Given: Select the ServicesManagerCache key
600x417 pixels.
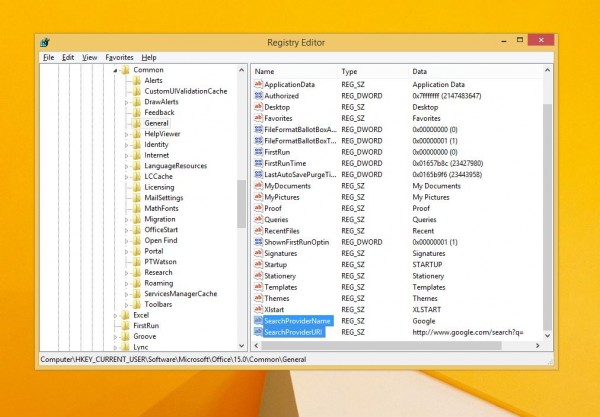Looking at the screenshot, I should (x=181, y=294).
